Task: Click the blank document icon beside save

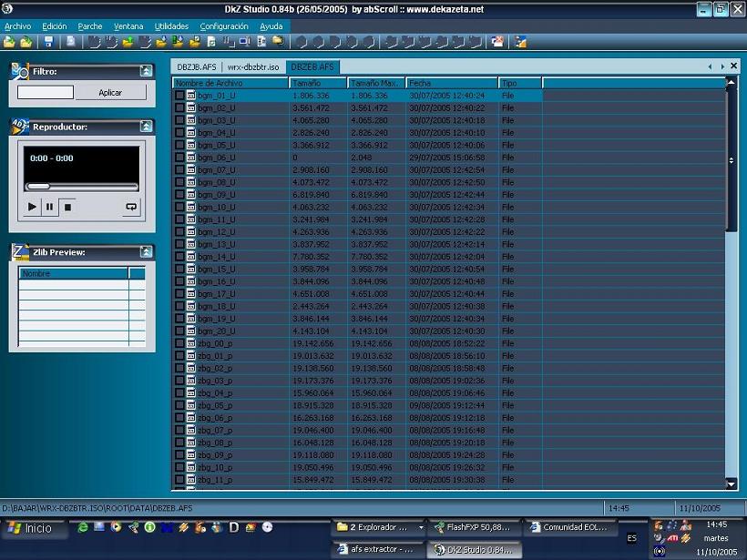Action: pos(70,42)
